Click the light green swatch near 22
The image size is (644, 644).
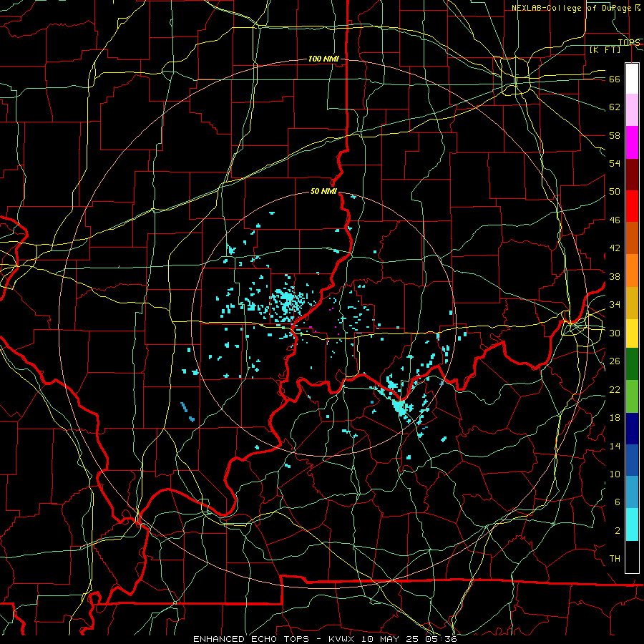tap(632, 396)
